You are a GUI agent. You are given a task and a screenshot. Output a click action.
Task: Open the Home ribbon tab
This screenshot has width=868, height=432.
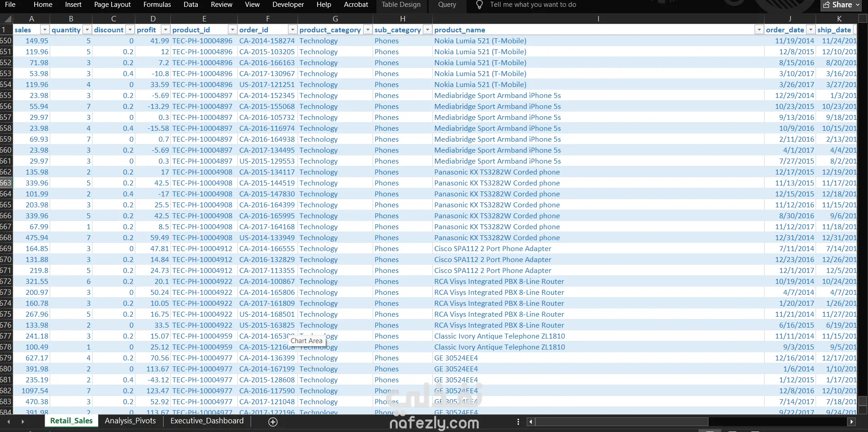click(43, 5)
